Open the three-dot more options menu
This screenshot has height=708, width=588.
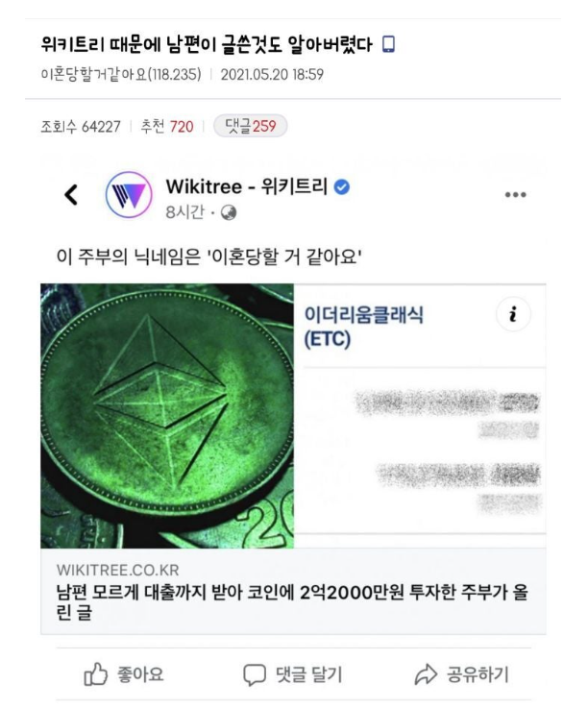click(x=516, y=195)
